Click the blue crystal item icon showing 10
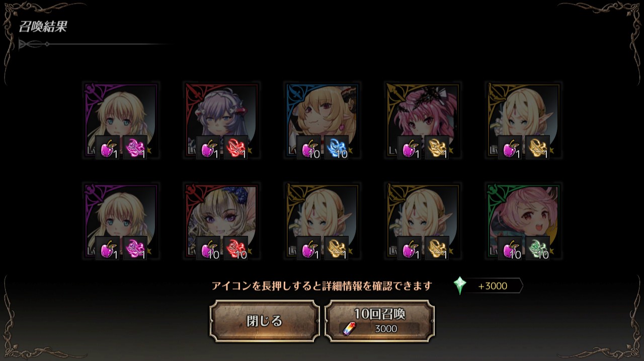This screenshot has width=644, height=361. (x=337, y=148)
